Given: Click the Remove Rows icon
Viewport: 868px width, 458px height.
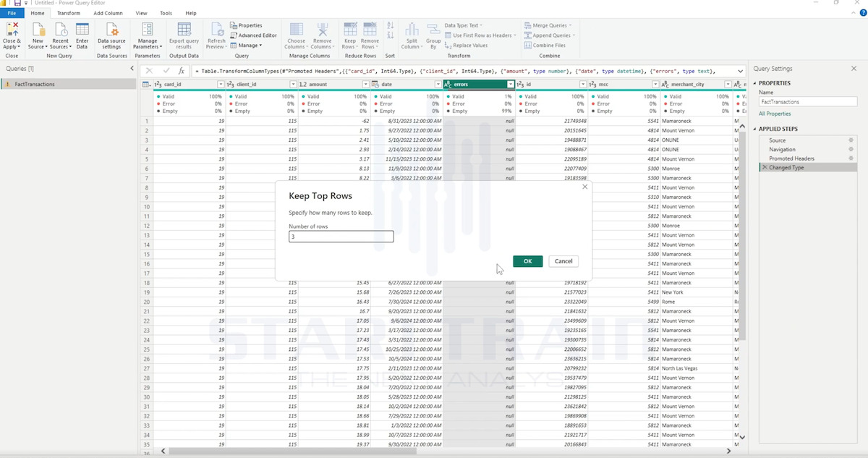Looking at the screenshot, I should (x=370, y=30).
